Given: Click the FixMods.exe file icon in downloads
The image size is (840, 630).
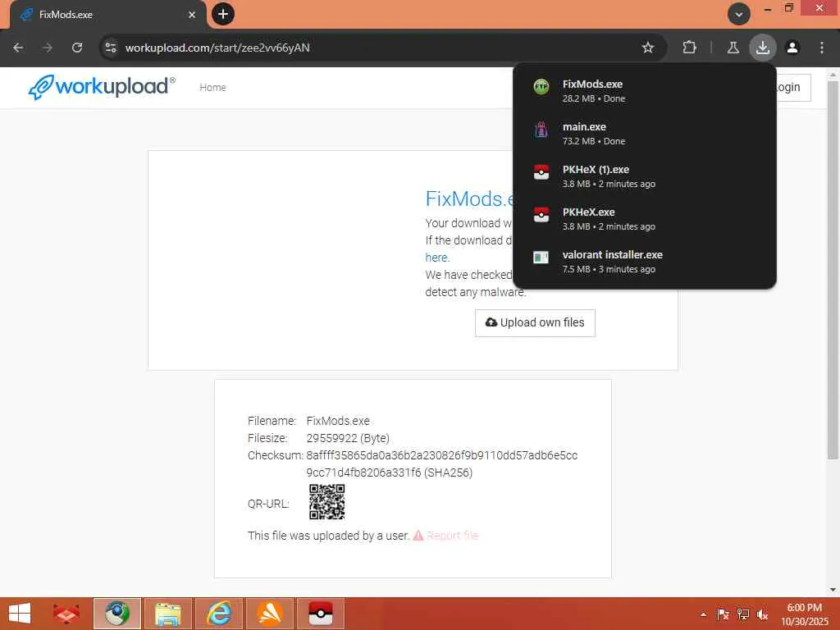Looking at the screenshot, I should [541, 87].
